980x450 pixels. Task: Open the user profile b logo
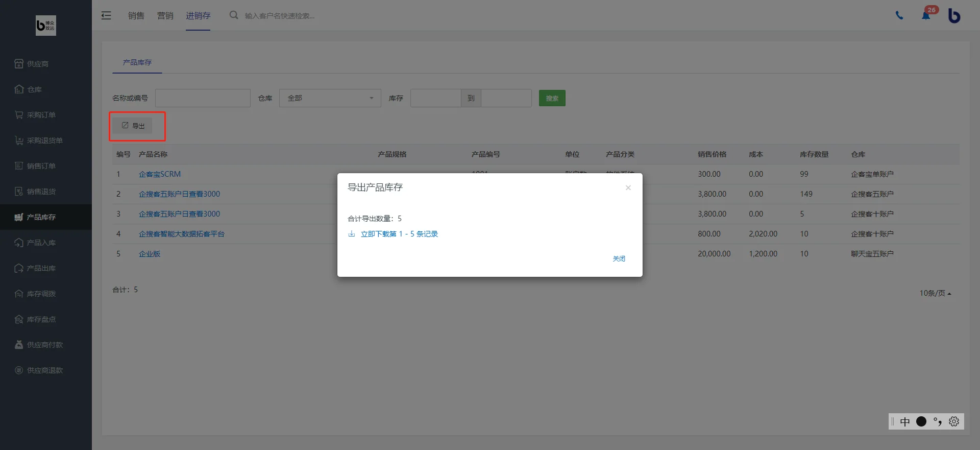(954, 15)
